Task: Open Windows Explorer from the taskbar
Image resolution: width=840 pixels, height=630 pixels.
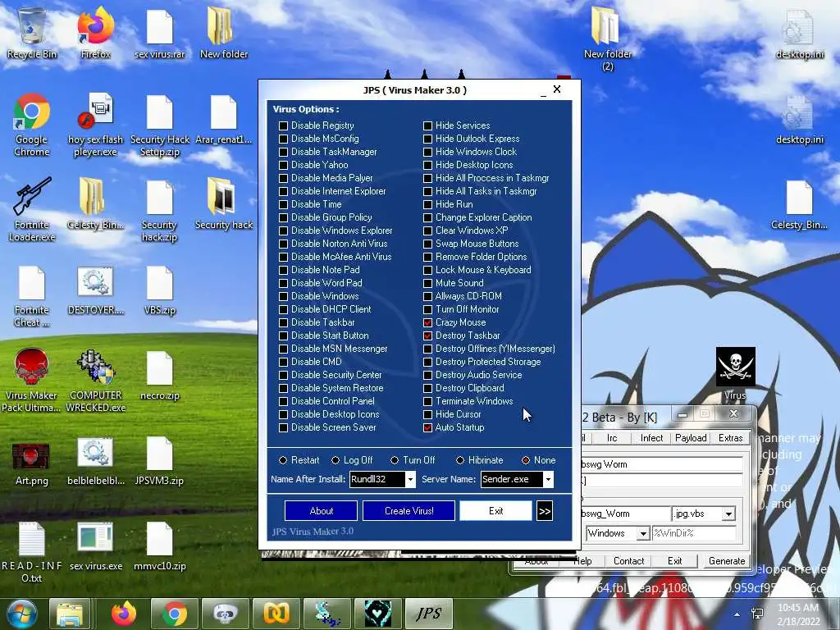Action: 71,614
